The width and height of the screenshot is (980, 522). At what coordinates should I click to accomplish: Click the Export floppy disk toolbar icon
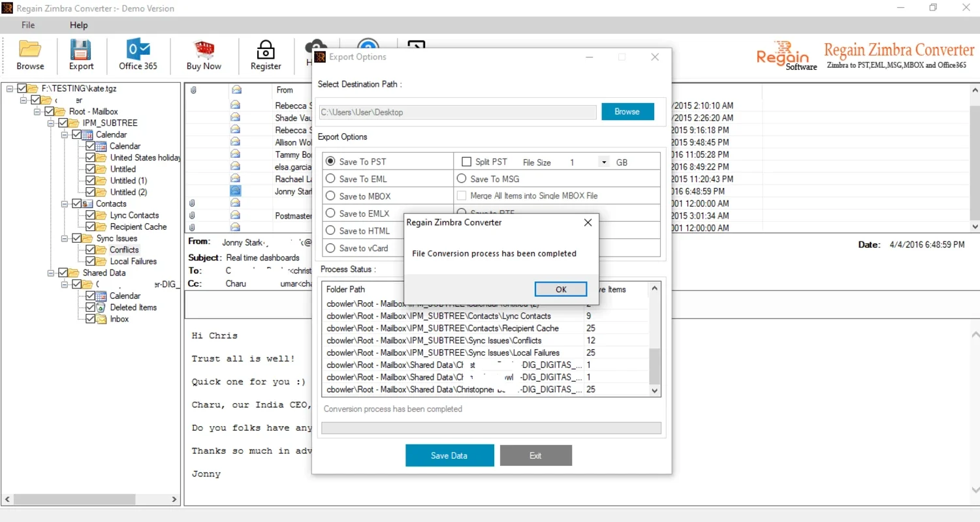pyautogui.click(x=81, y=50)
